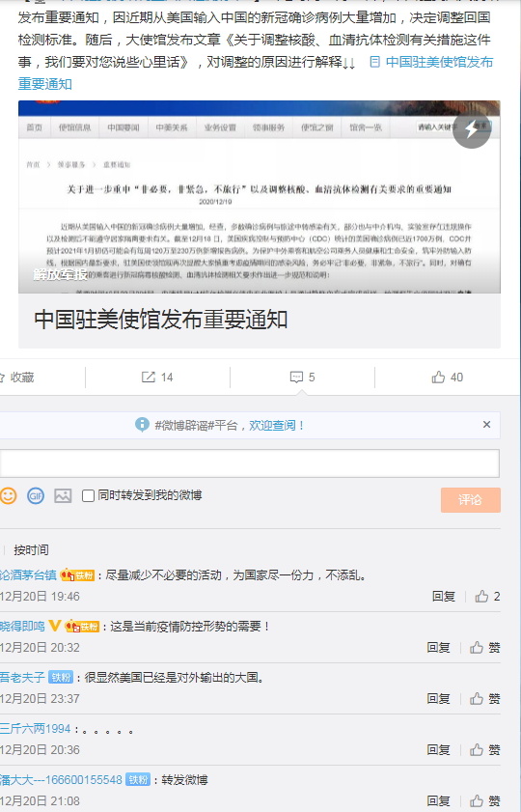
Task: Reply to the 论酒茅台镇 comment
Action: tap(444, 597)
